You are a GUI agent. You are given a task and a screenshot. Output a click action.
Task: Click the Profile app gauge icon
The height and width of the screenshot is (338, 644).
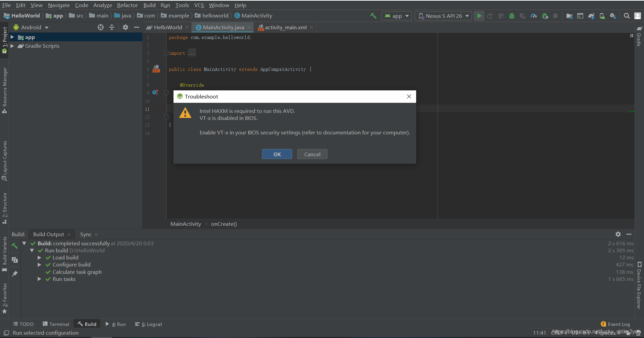point(534,16)
